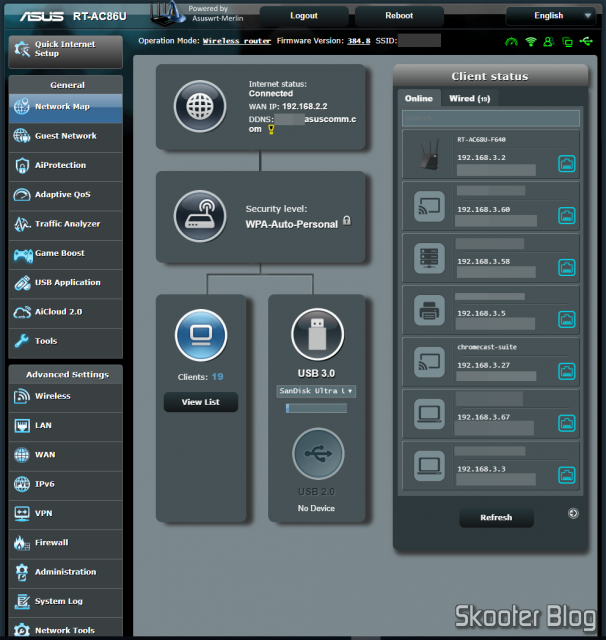Click cast device icon for 192.168.3.60
Viewport: 606px width, 640px height.
coord(429,206)
